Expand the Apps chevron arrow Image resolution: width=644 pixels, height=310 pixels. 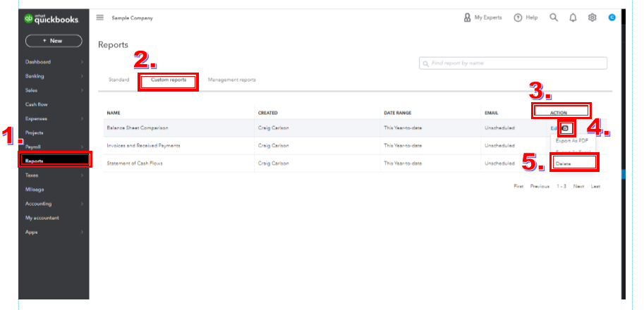click(82, 232)
